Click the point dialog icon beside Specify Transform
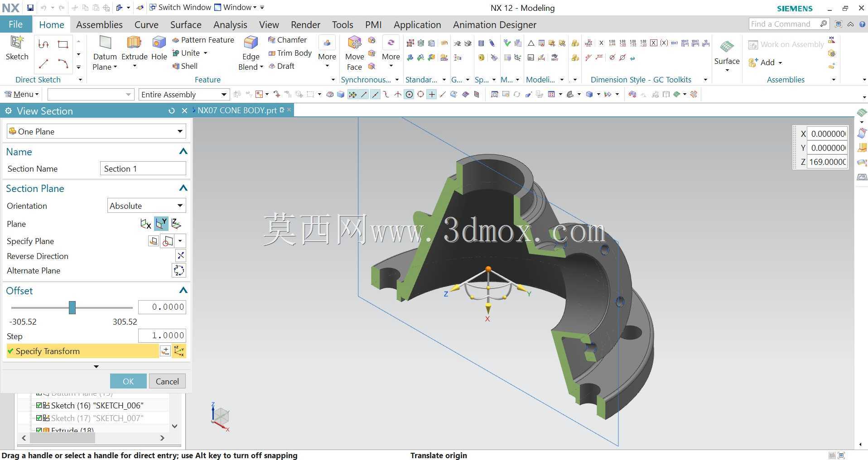 click(x=165, y=351)
